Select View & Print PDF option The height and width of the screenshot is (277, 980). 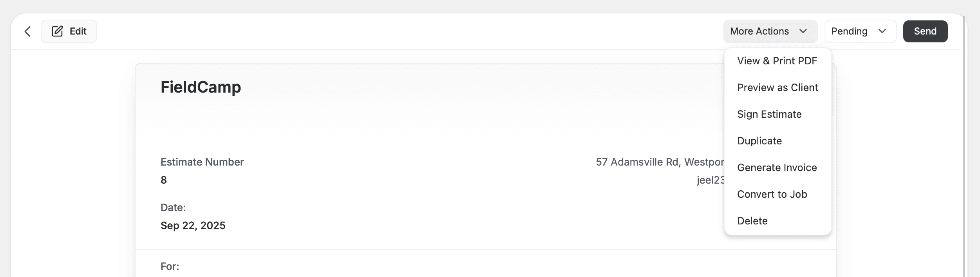click(777, 61)
